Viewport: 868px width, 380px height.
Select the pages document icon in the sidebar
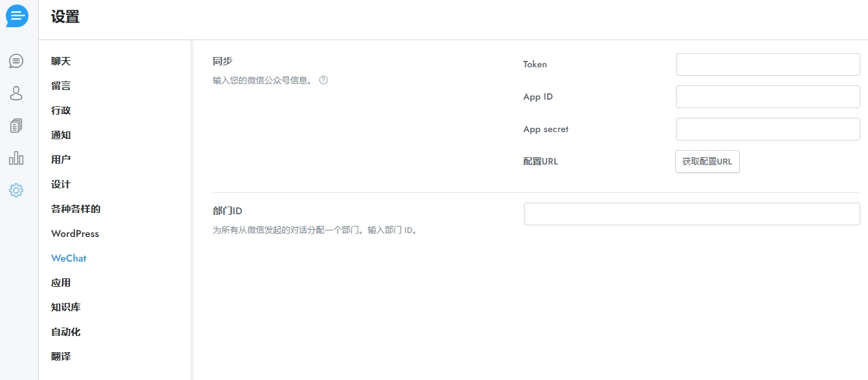[x=16, y=126]
